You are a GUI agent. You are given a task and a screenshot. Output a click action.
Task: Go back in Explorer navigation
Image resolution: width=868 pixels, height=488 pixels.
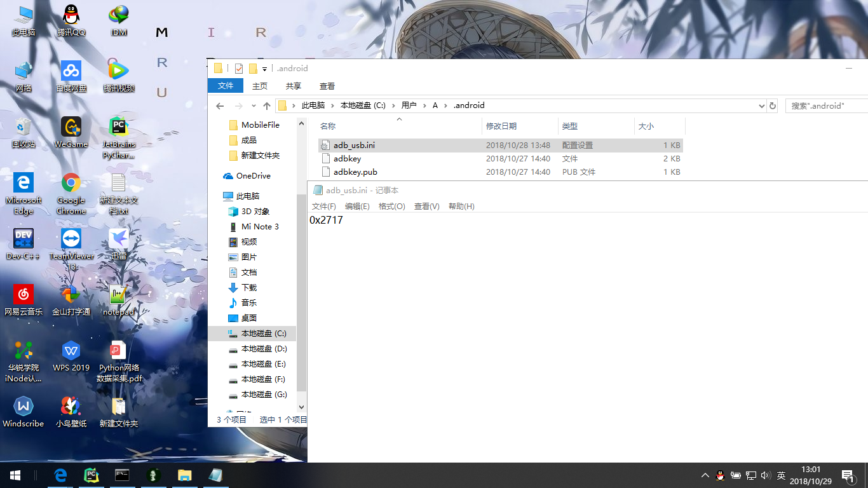(220, 106)
